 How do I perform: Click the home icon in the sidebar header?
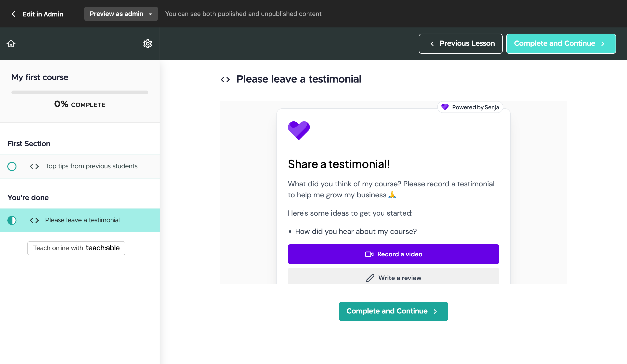[11, 43]
